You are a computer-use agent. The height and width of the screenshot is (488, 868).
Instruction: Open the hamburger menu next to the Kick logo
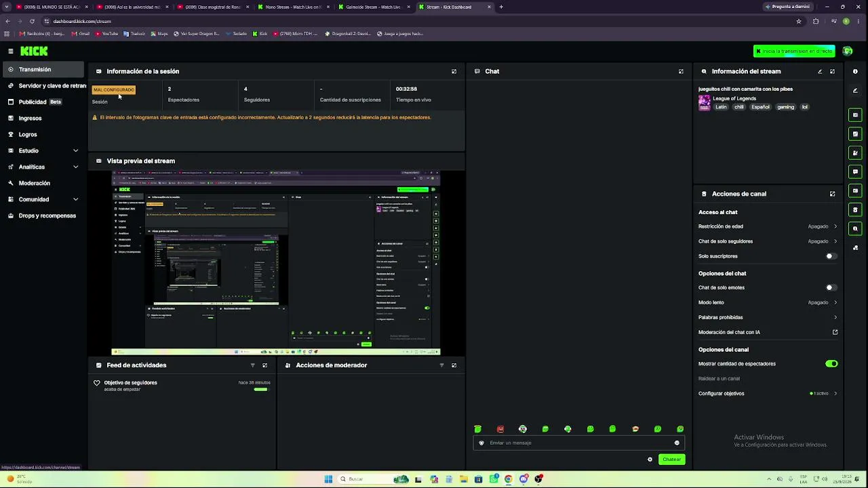click(x=11, y=51)
